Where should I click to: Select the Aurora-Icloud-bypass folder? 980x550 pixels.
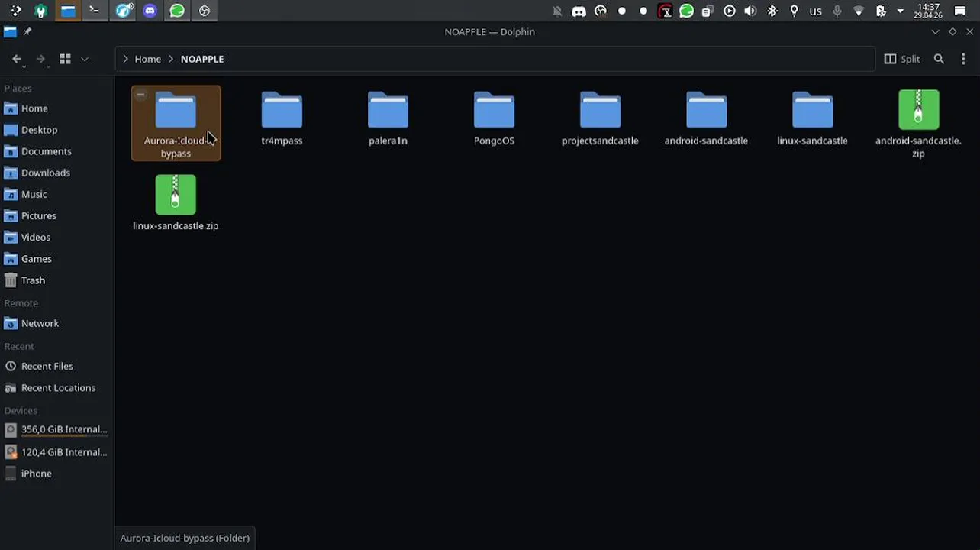tap(176, 123)
